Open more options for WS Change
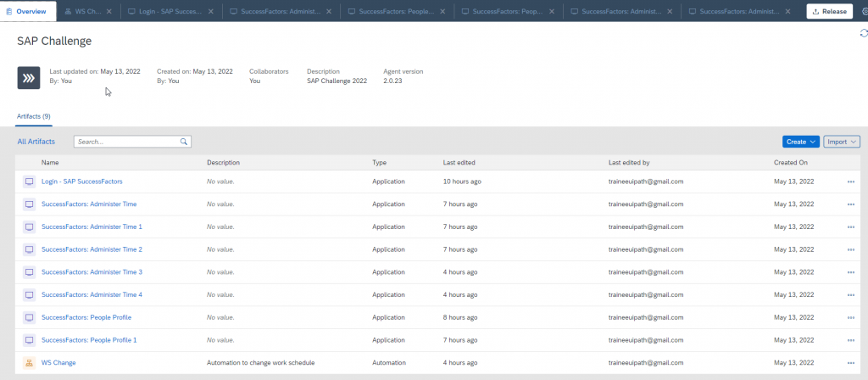The width and height of the screenshot is (868, 380). pos(851,363)
